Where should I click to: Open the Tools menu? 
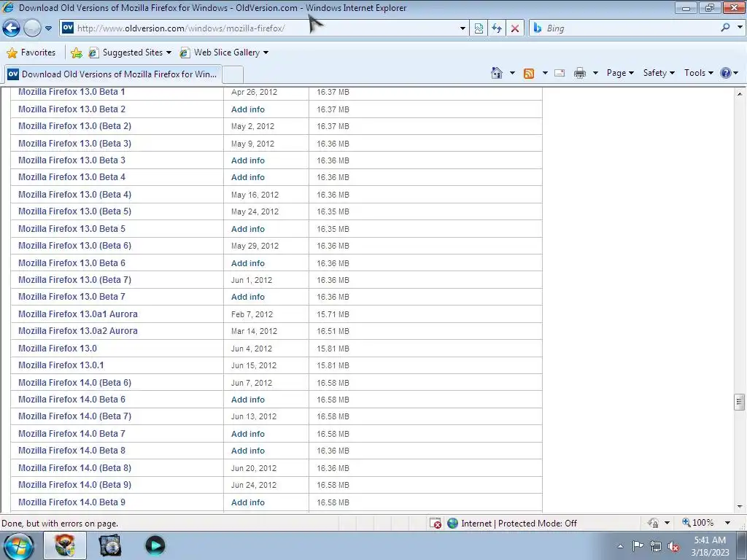pyautogui.click(x=698, y=73)
